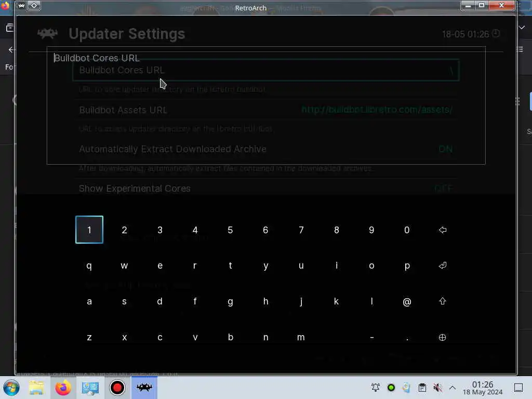
Task: Click the 3 key on the keyboard
Action: coord(160,230)
